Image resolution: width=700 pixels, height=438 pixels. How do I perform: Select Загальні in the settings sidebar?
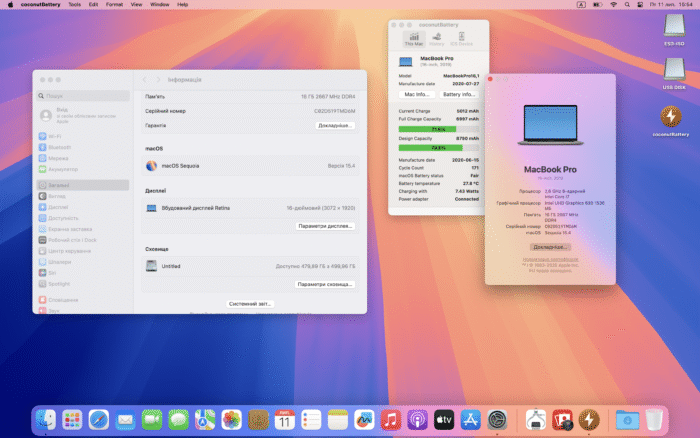point(83,185)
